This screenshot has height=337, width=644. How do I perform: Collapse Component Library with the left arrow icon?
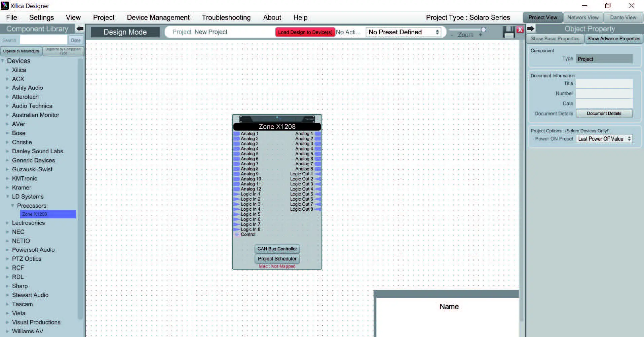pyautogui.click(x=80, y=29)
